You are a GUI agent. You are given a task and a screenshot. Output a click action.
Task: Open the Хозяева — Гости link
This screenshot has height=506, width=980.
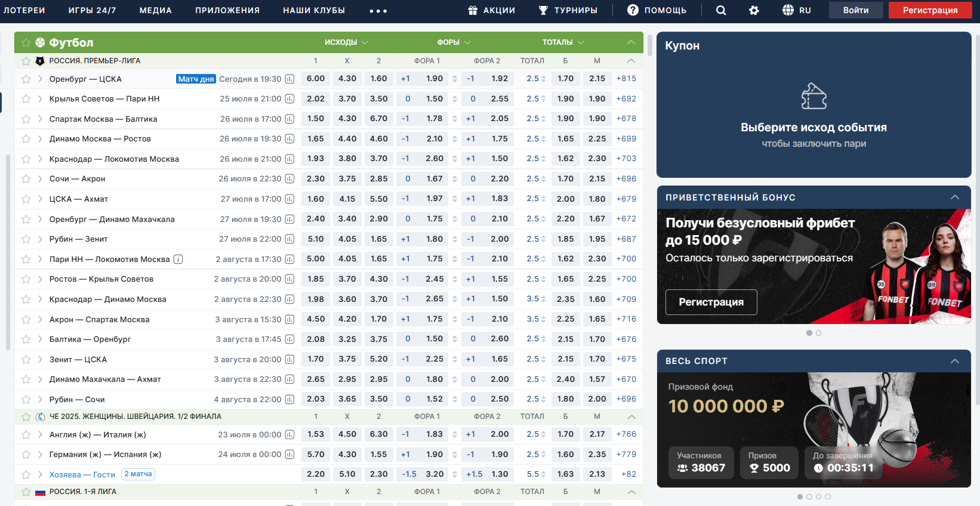click(x=82, y=474)
